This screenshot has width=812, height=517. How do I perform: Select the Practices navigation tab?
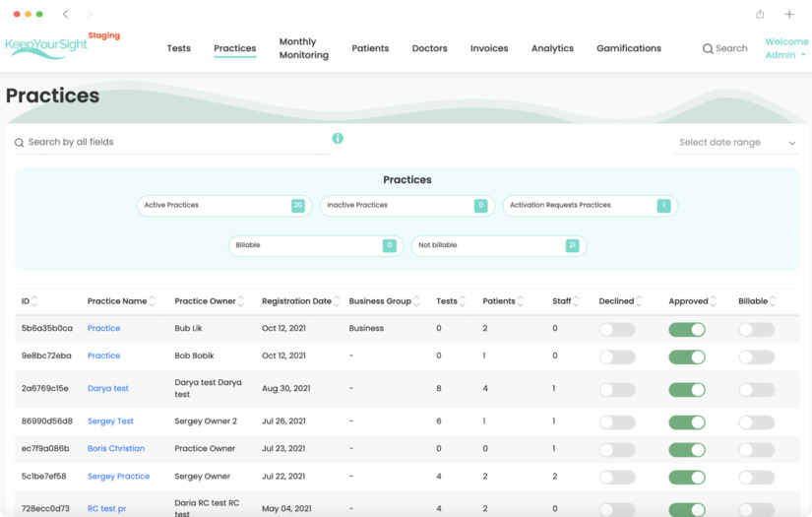coord(235,48)
